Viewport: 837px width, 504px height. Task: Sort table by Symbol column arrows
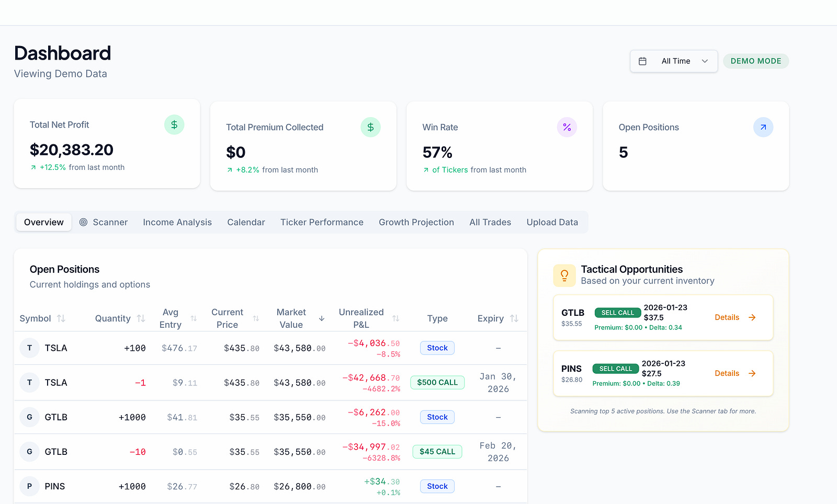tap(61, 318)
